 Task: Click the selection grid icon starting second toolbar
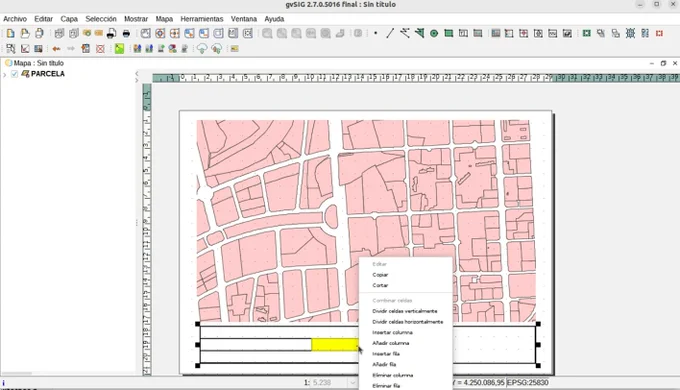pos(10,49)
